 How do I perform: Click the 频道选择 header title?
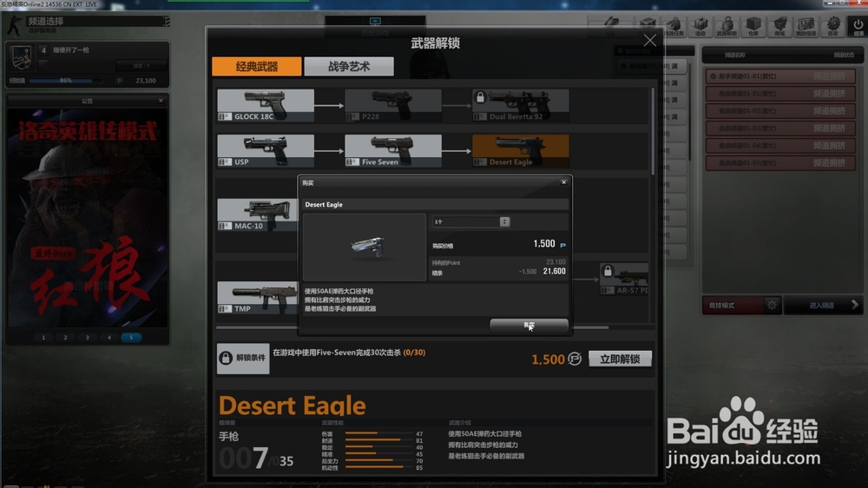click(x=46, y=21)
